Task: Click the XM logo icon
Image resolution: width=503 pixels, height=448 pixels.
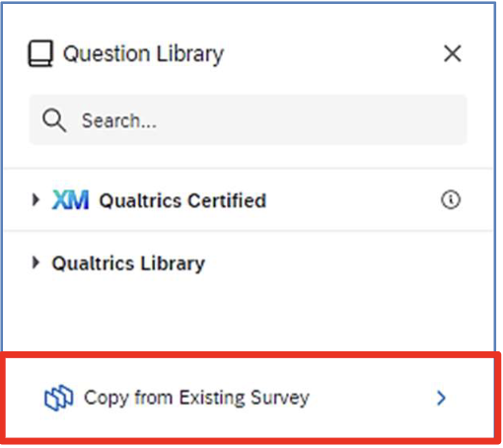Action: (x=70, y=199)
